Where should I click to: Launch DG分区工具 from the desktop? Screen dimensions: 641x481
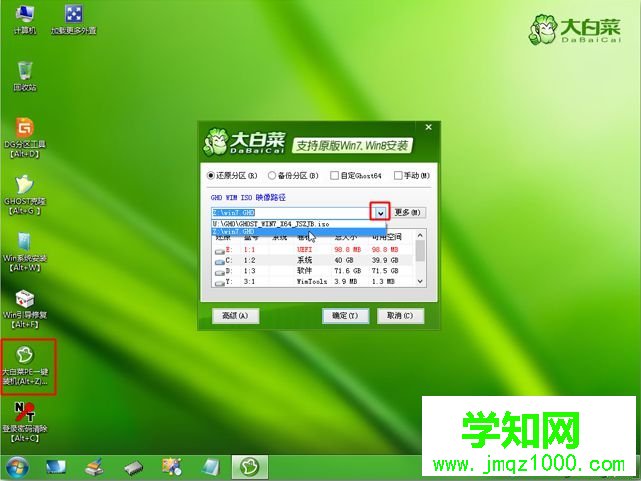coord(25,138)
